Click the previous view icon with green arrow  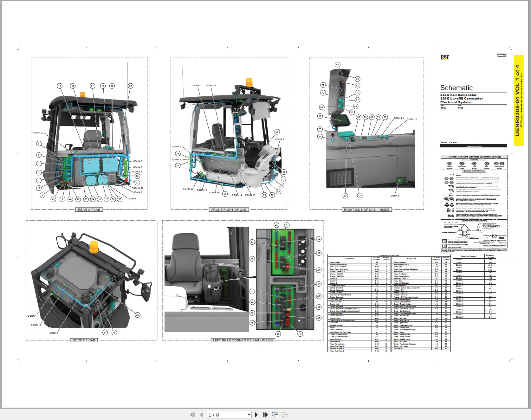pos(275,415)
